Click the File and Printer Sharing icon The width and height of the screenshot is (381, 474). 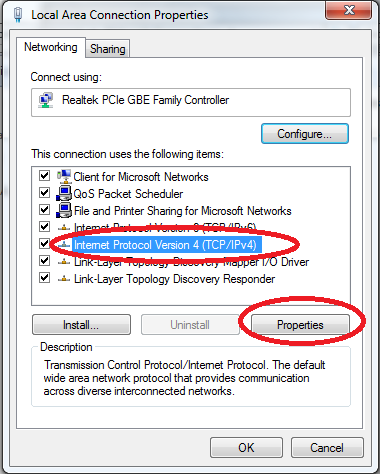pos(64,210)
